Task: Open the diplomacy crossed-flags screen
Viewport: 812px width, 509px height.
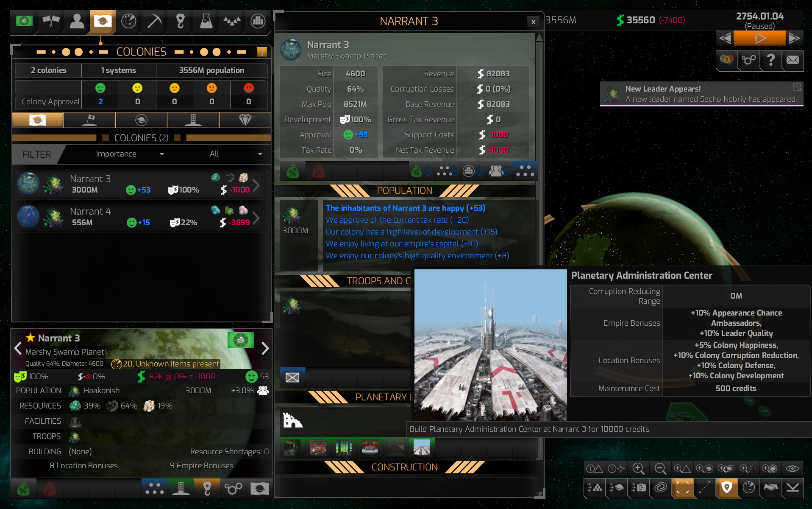Action: [x=50, y=21]
